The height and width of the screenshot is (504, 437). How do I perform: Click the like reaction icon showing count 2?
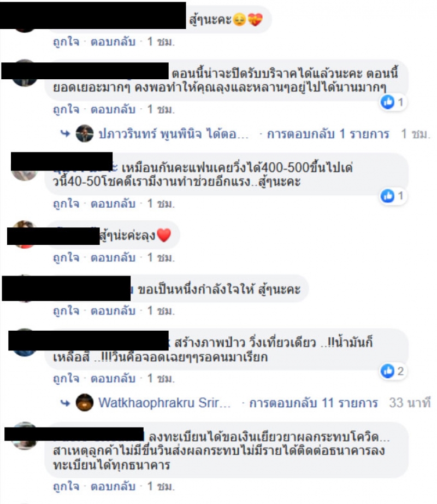387,371
